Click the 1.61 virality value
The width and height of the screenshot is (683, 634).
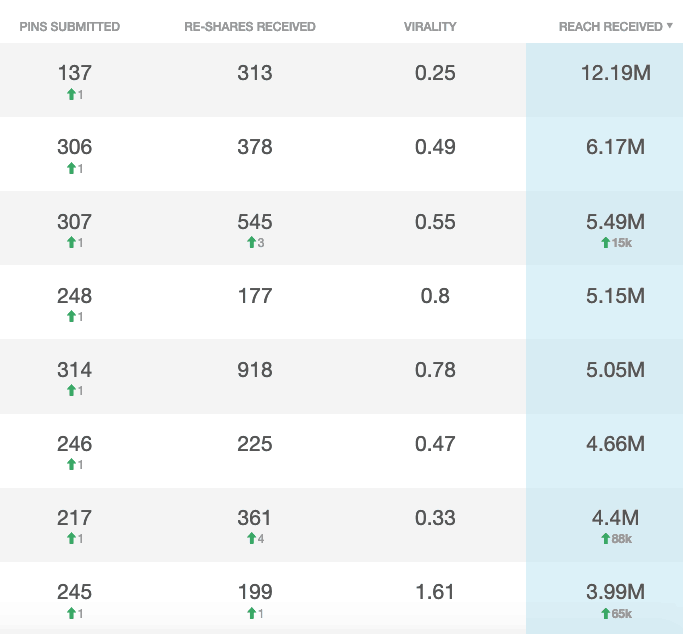435,592
